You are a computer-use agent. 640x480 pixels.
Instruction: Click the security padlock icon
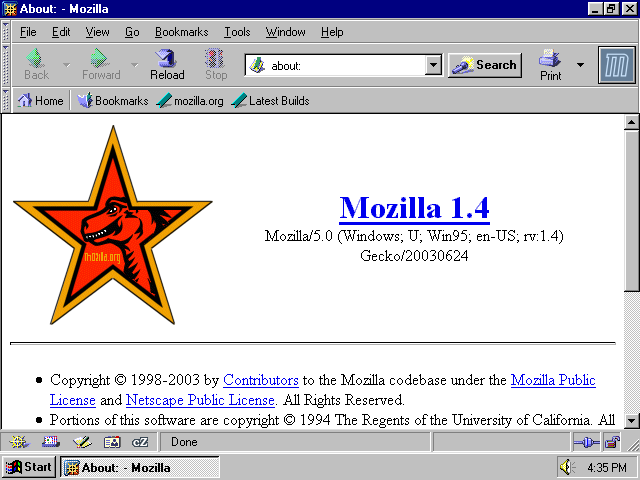pyautogui.click(x=611, y=442)
